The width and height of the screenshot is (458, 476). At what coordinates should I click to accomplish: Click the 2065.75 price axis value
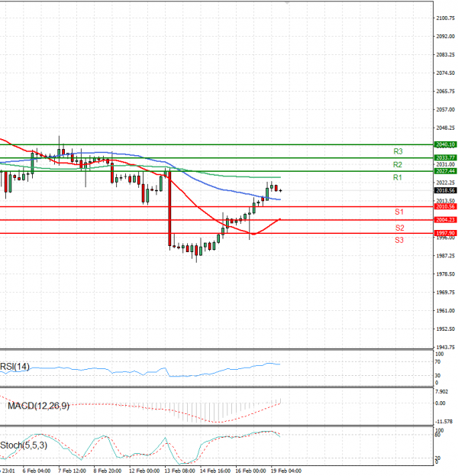[445, 92]
